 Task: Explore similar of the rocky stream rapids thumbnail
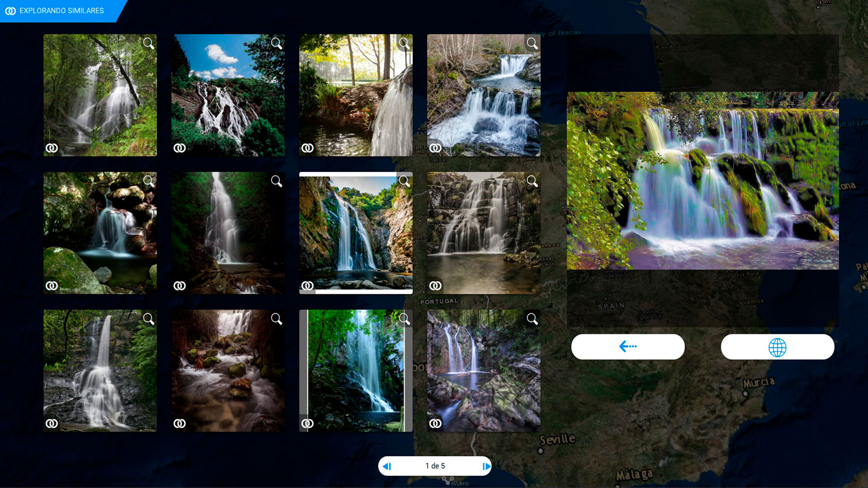[179, 423]
